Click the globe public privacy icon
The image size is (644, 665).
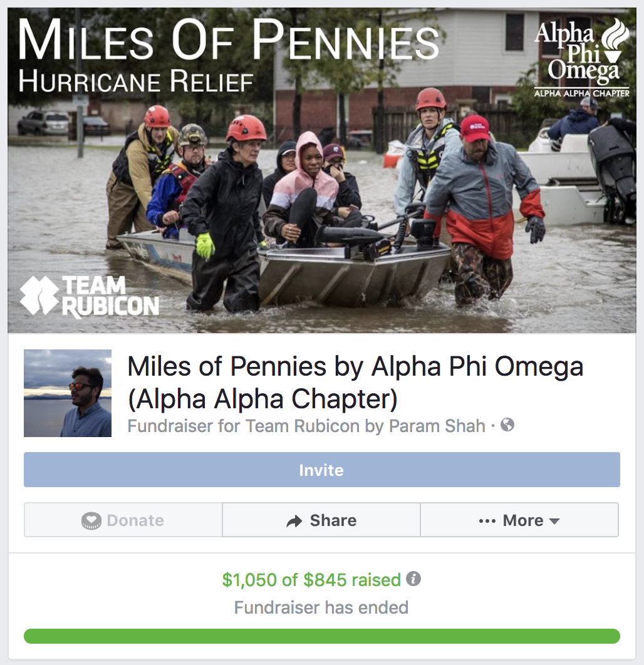tap(507, 425)
